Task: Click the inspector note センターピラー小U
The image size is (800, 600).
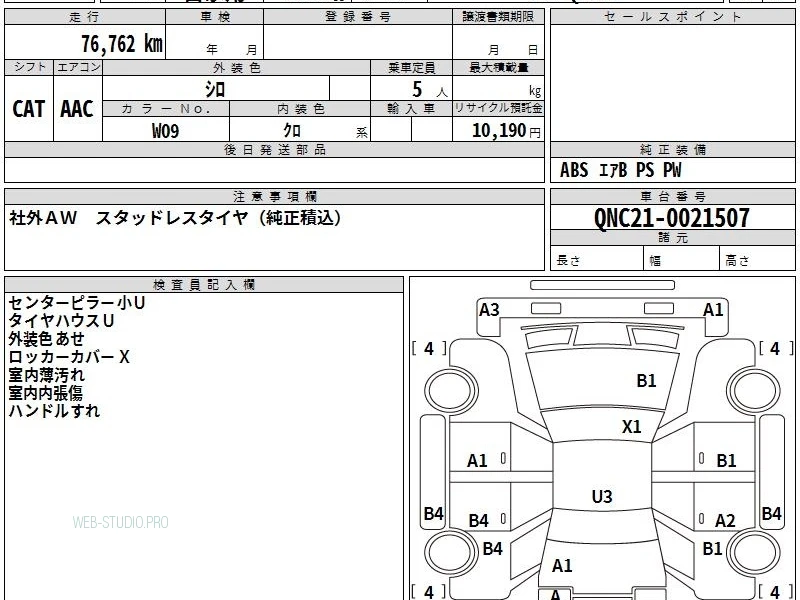Action: (77, 303)
